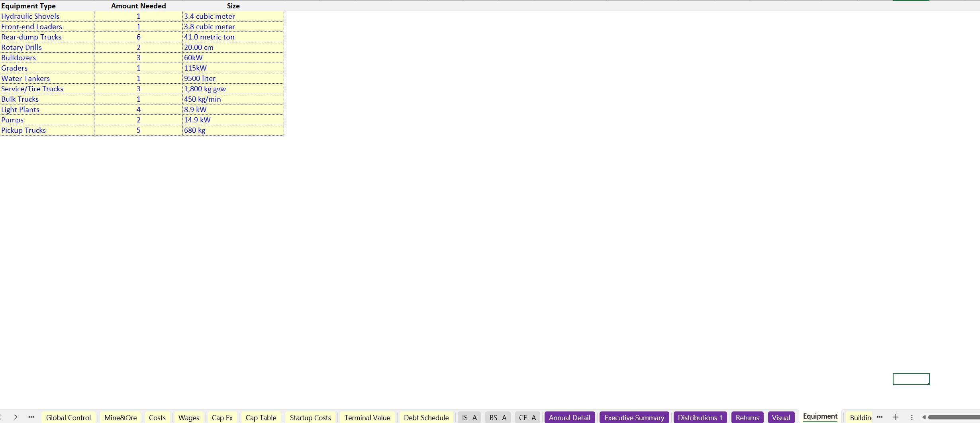Open the Visual worksheet
The image size is (980, 423).
click(780, 417)
